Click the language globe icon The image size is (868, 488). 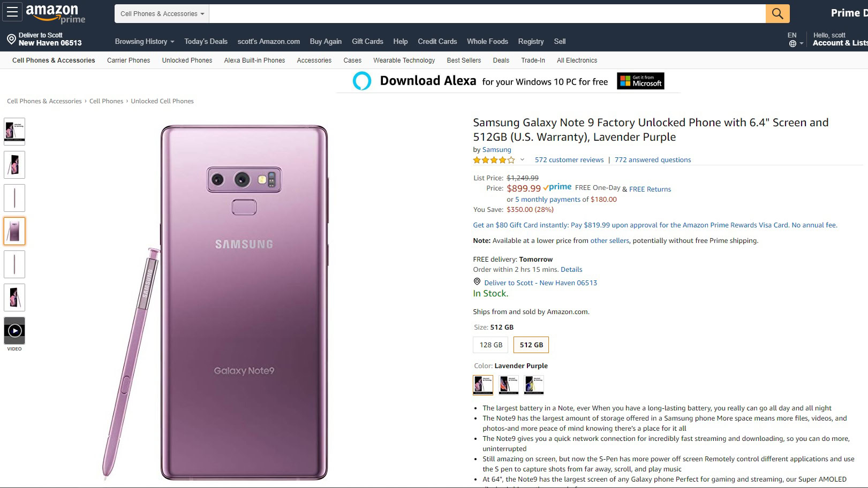[x=792, y=44]
